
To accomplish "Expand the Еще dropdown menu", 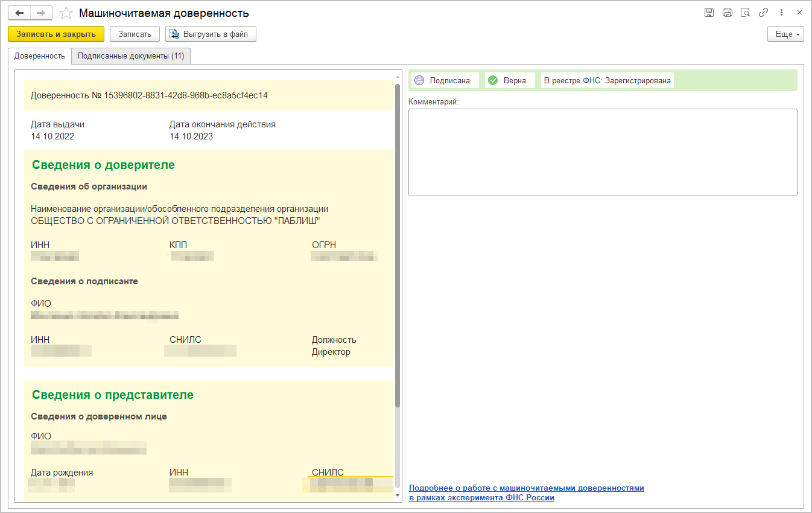I will point(785,34).
